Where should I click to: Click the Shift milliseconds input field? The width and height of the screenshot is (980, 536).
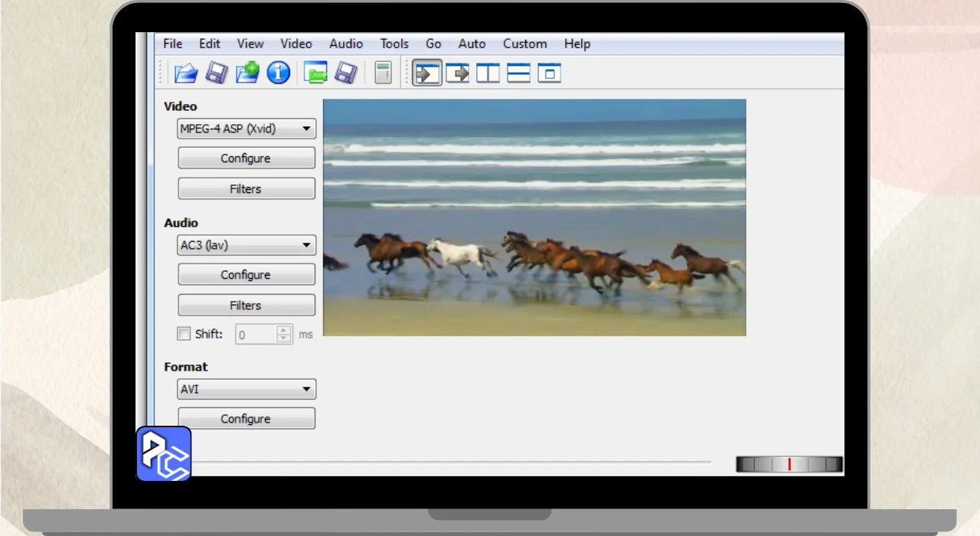coord(255,335)
